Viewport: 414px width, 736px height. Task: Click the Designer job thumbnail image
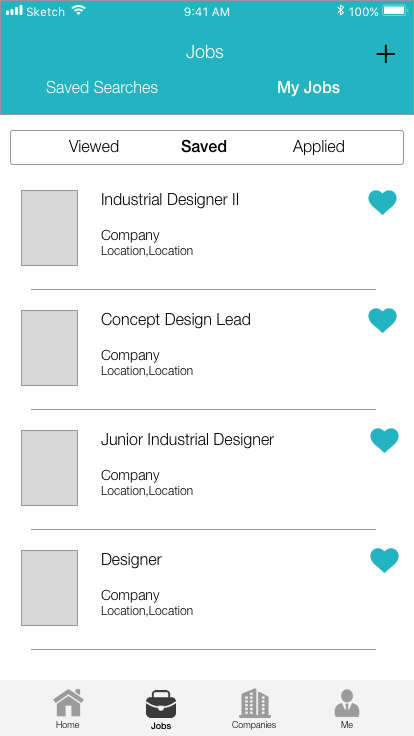coord(49,588)
